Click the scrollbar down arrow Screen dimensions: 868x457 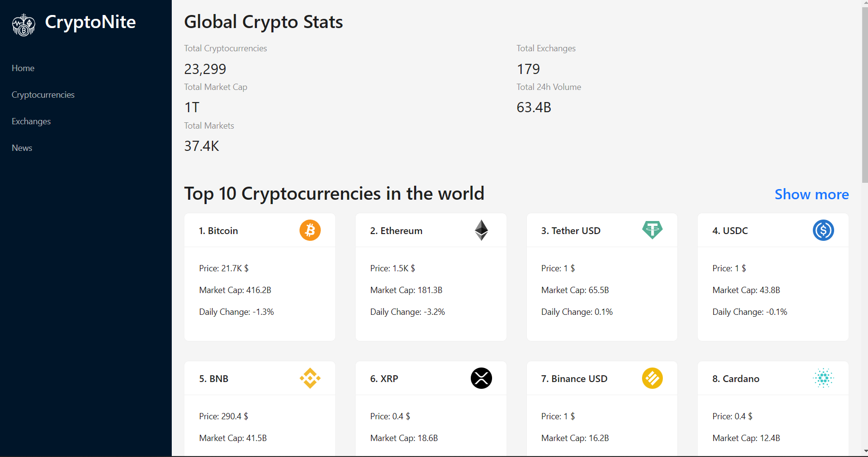(865, 451)
